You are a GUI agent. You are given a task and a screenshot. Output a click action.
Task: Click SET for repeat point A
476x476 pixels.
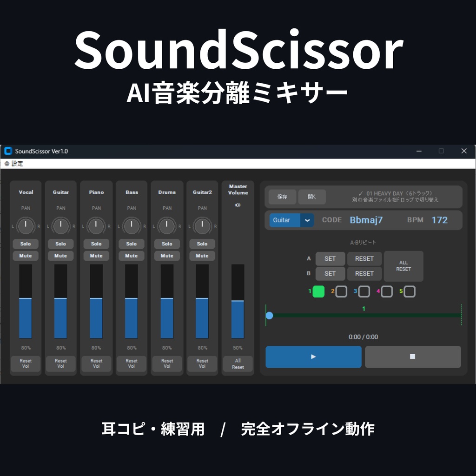point(330,258)
